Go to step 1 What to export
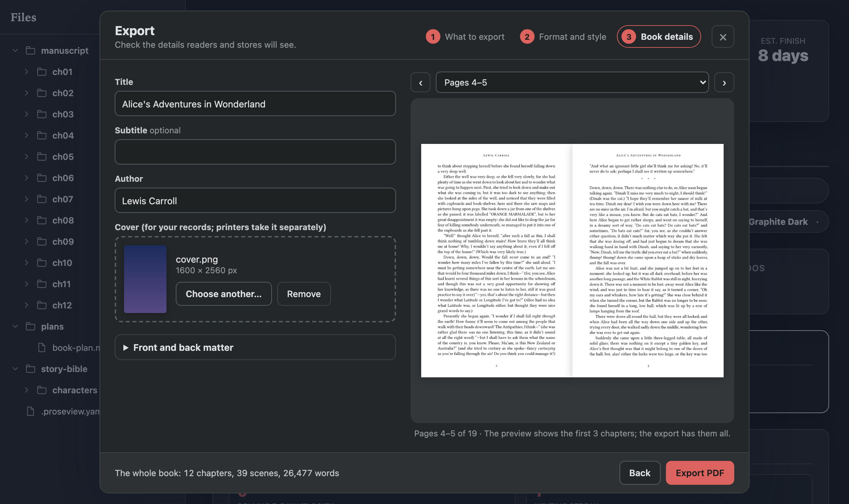 click(x=465, y=37)
